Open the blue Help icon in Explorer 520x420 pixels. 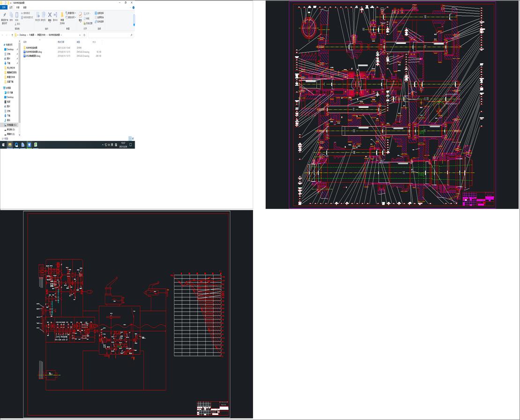point(134,7)
